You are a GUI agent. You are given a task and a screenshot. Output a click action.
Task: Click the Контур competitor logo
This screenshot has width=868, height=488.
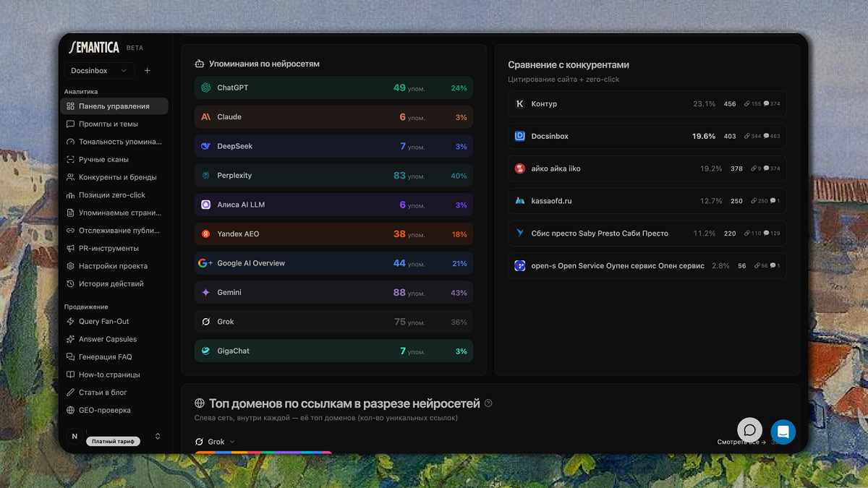[519, 104]
